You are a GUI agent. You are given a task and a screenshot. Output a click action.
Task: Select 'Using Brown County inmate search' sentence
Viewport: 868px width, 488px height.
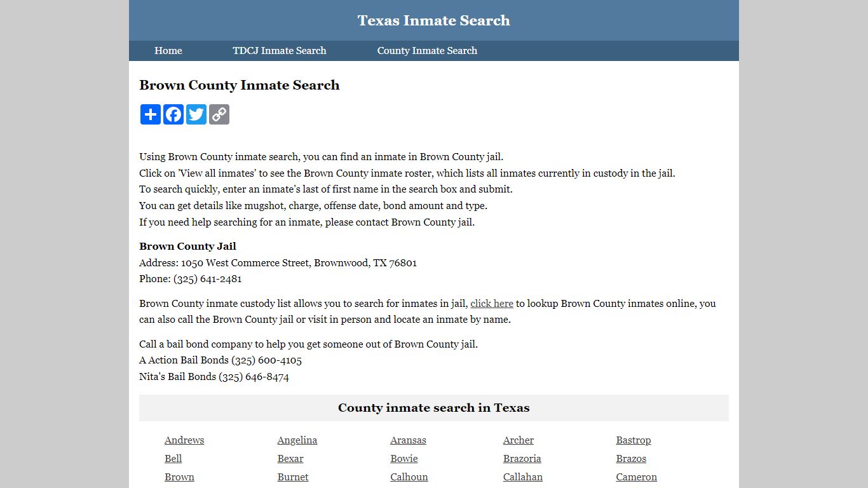321,157
